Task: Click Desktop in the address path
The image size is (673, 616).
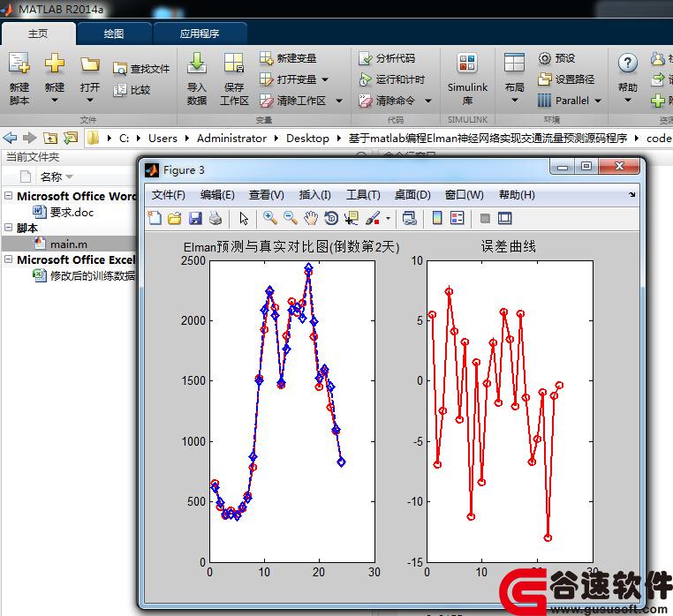Action: tap(307, 139)
